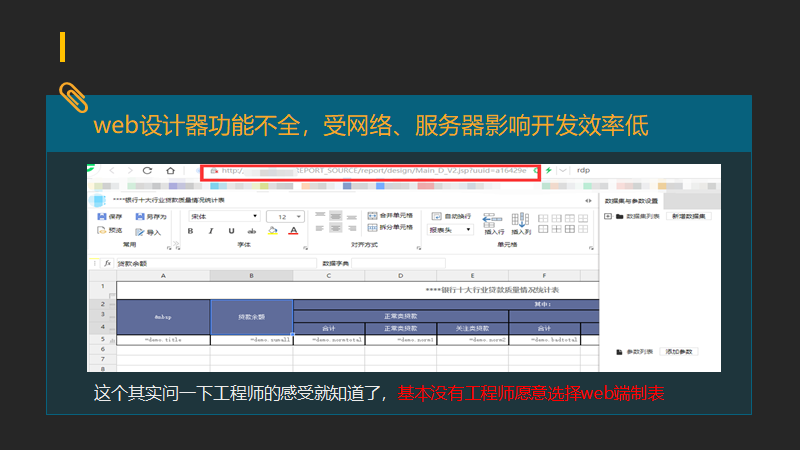The width and height of the screenshot is (800, 450).
Task: Toggle underline formatting (U)
Action: (231, 231)
